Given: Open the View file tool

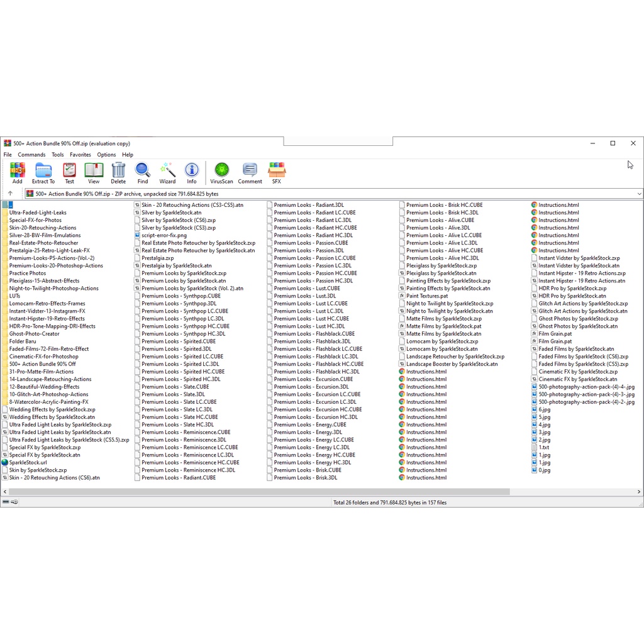Looking at the screenshot, I should click(x=94, y=172).
